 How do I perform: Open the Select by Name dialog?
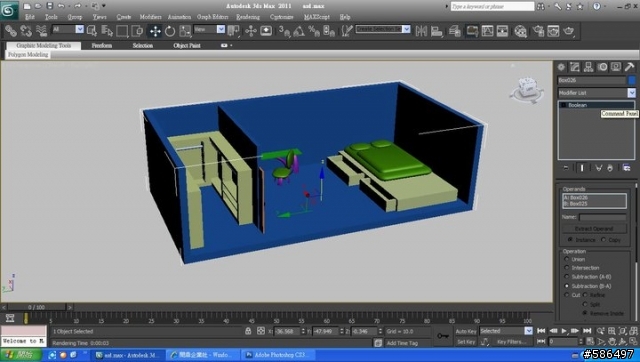pyautogui.click(x=107, y=31)
